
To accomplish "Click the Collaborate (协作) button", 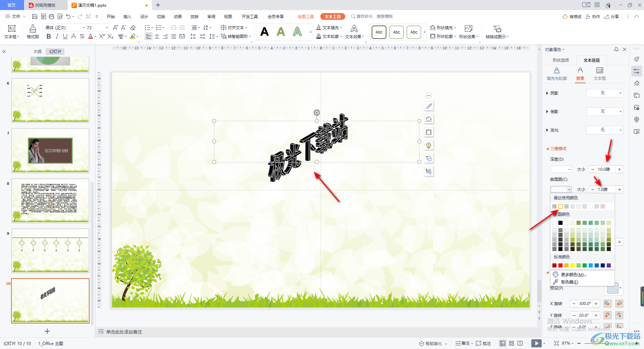I will (593, 16).
